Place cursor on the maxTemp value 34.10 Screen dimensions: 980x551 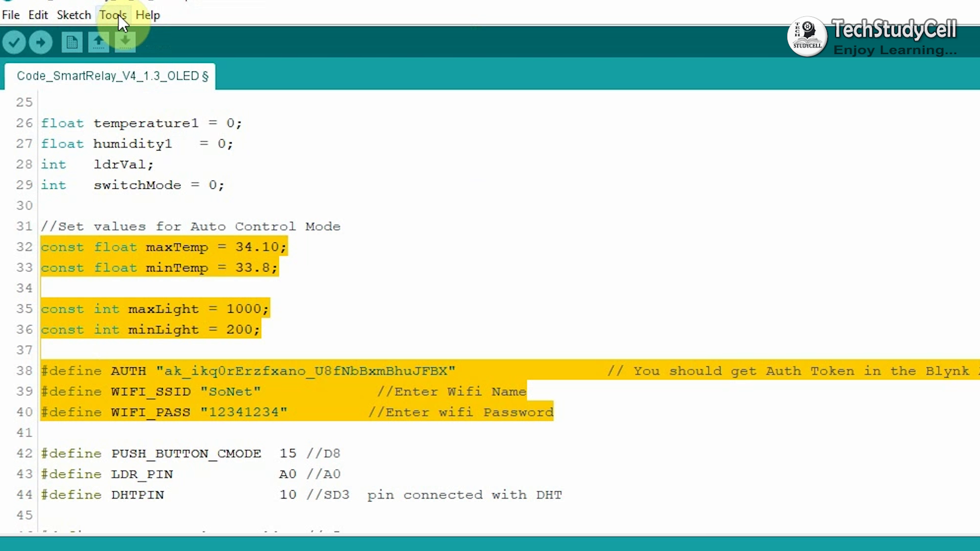coord(257,247)
